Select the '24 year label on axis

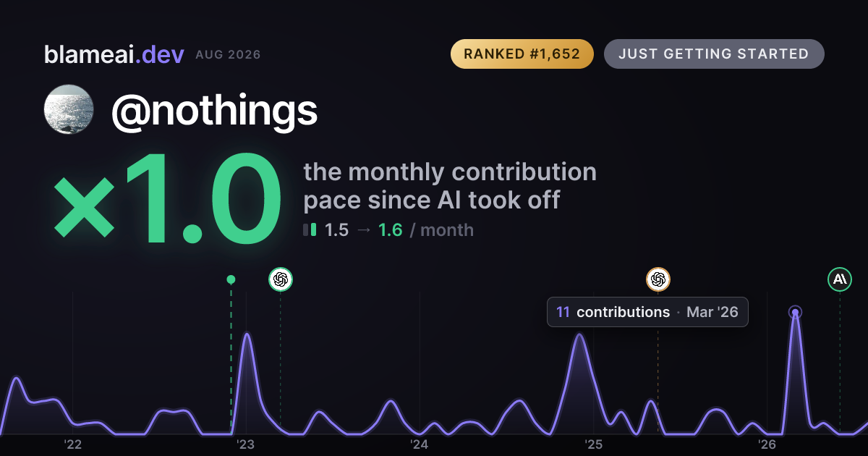[420, 444]
